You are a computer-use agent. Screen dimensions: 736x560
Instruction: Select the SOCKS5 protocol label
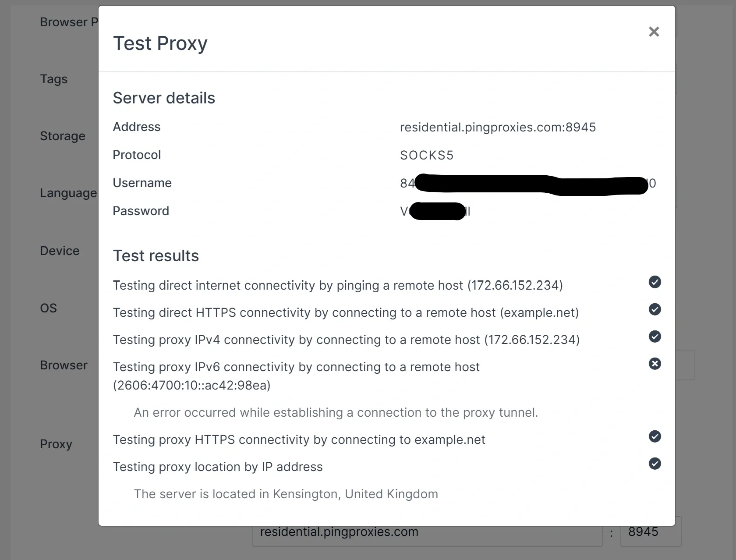click(426, 155)
